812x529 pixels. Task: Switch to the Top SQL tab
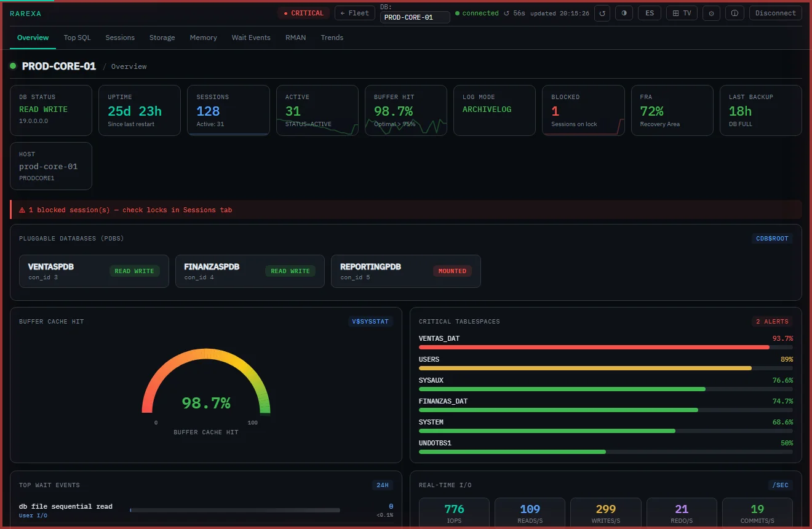(x=77, y=38)
